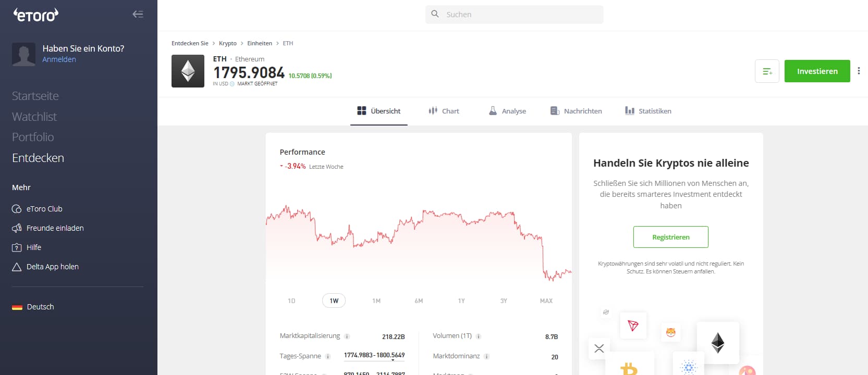This screenshot has width=868, height=375.
Task: Click the clock icon next to MARKT GEÖFFNET
Action: pos(233,84)
